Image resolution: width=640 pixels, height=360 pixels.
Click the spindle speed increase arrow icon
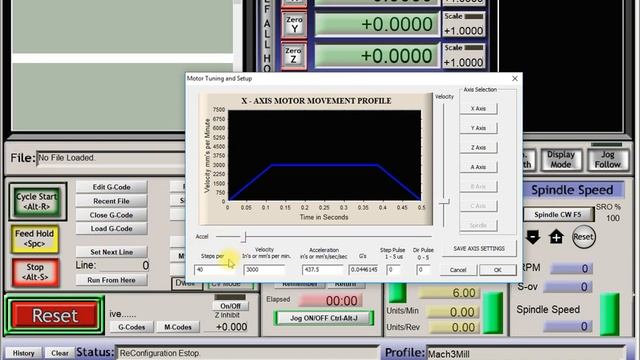(556, 237)
